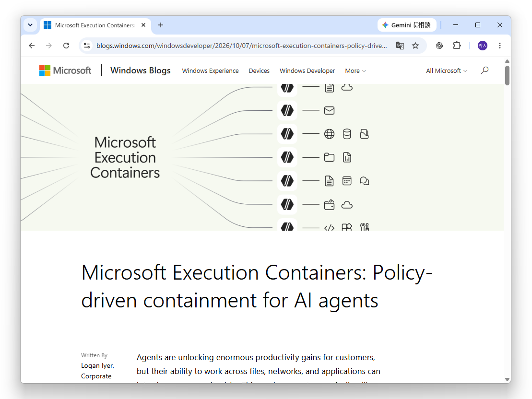Viewport: 532px width, 399px height.
Task: Open the ChatGPT extension icon
Action: coord(439,46)
